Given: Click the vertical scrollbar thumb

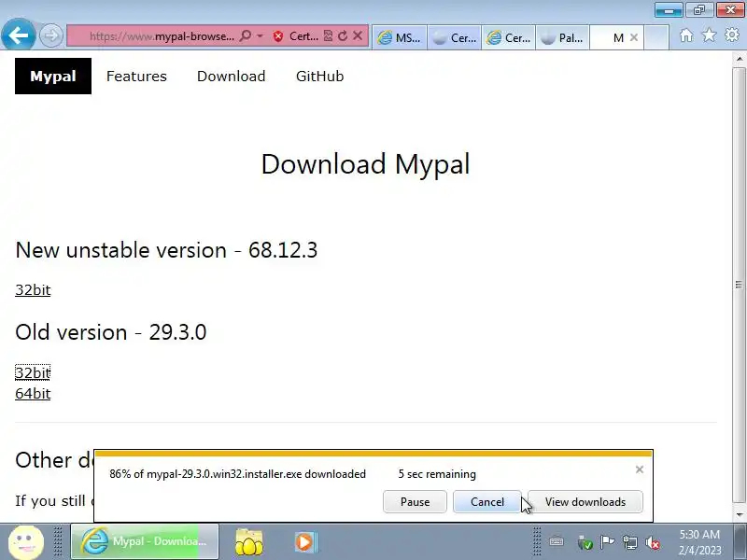Looking at the screenshot, I should (739, 285).
